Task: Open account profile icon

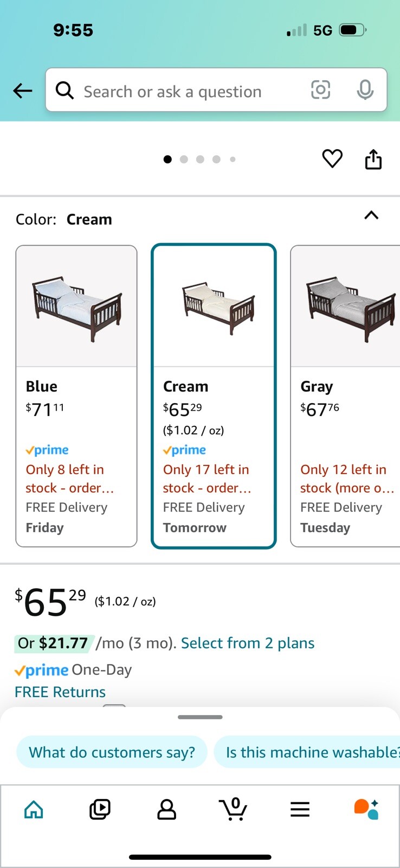Action: pyautogui.click(x=166, y=809)
